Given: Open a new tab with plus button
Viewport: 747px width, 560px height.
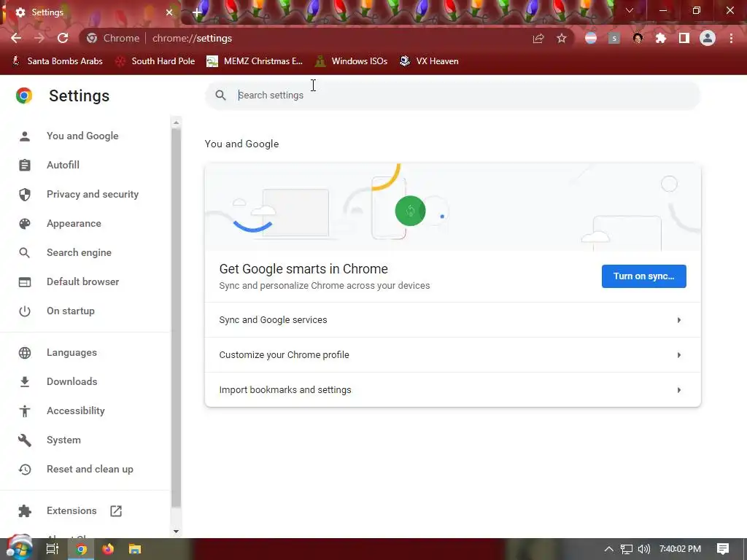Looking at the screenshot, I should coord(197,13).
